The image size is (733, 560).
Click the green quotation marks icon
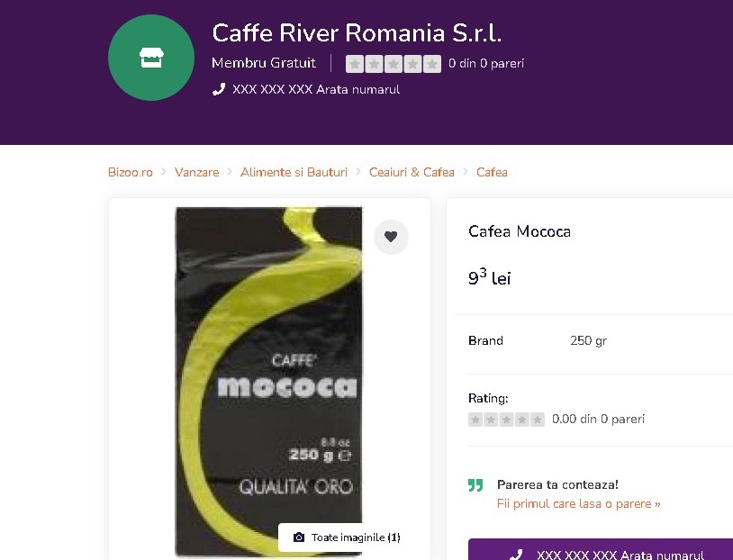(x=475, y=485)
